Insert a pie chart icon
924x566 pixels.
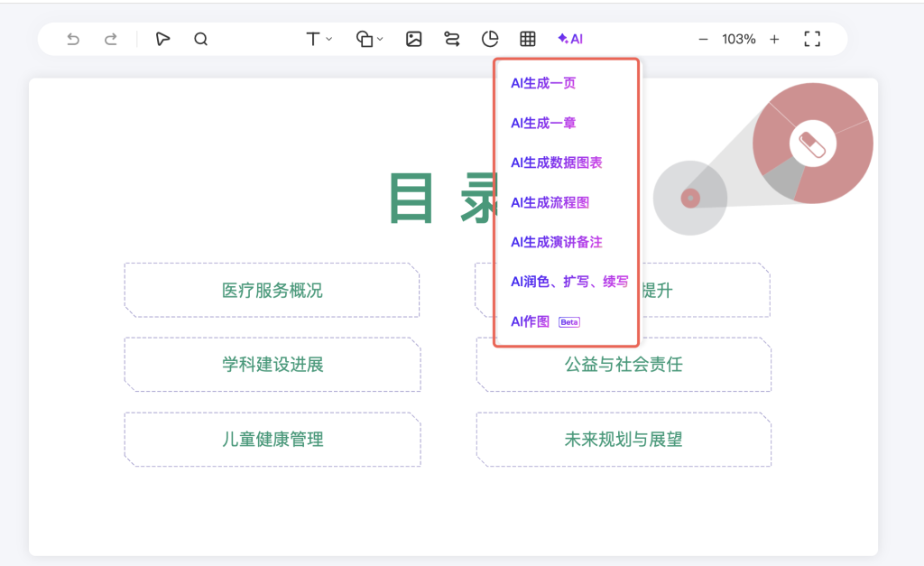(490, 39)
